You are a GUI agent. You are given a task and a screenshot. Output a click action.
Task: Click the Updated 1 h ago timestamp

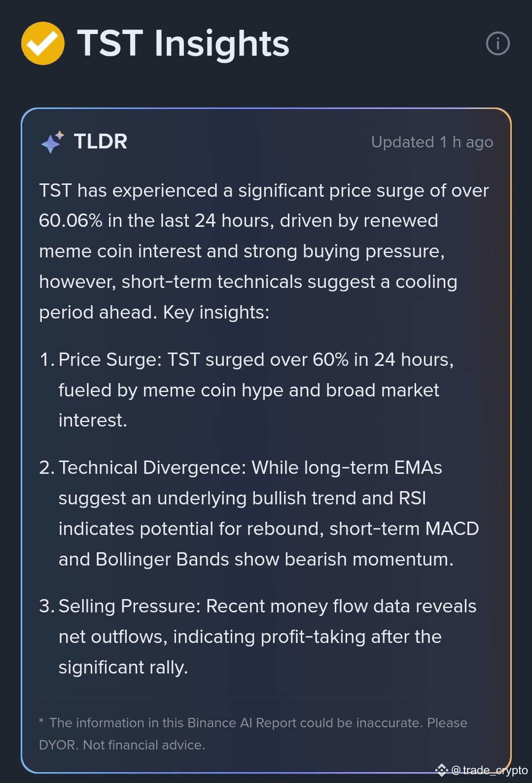(x=432, y=142)
